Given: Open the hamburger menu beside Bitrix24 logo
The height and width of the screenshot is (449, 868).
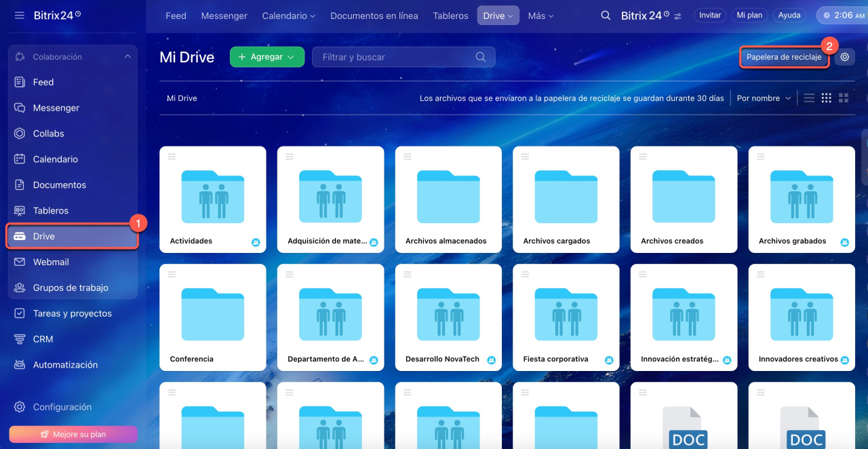Looking at the screenshot, I should [x=19, y=15].
